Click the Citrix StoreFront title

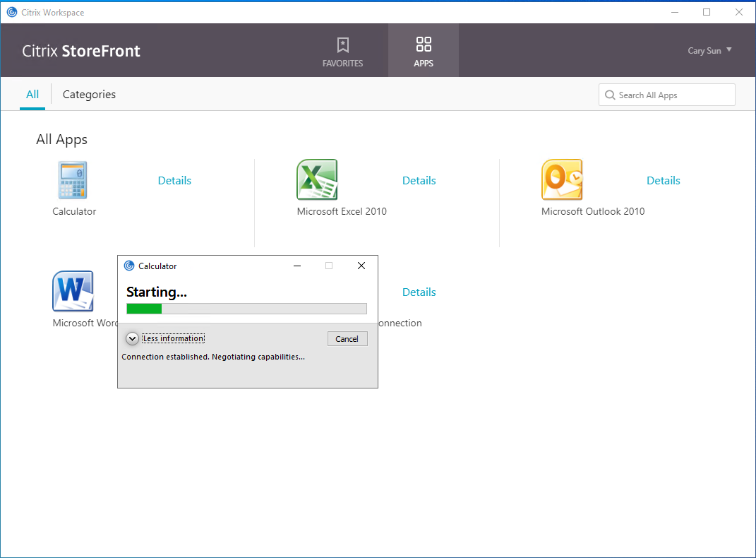click(x=81, y=51)
